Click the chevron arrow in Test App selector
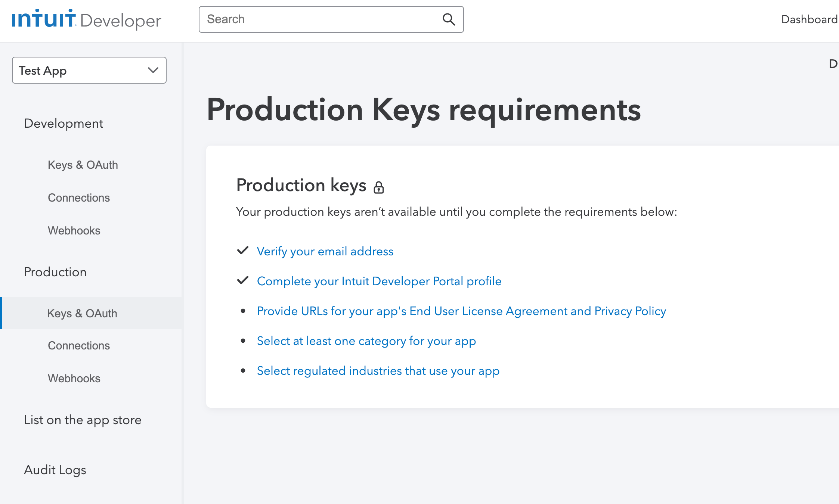The height and width of the screenshot is (504, 839). [153, 70]
